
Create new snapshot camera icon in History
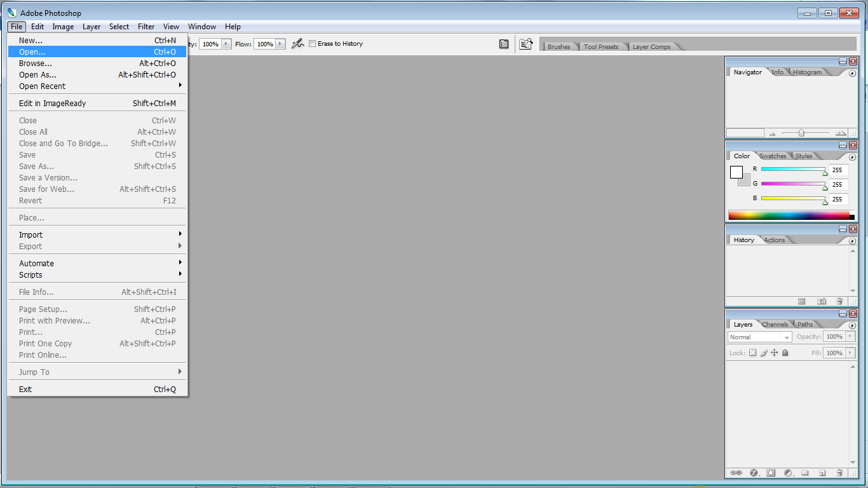point(822,301)
